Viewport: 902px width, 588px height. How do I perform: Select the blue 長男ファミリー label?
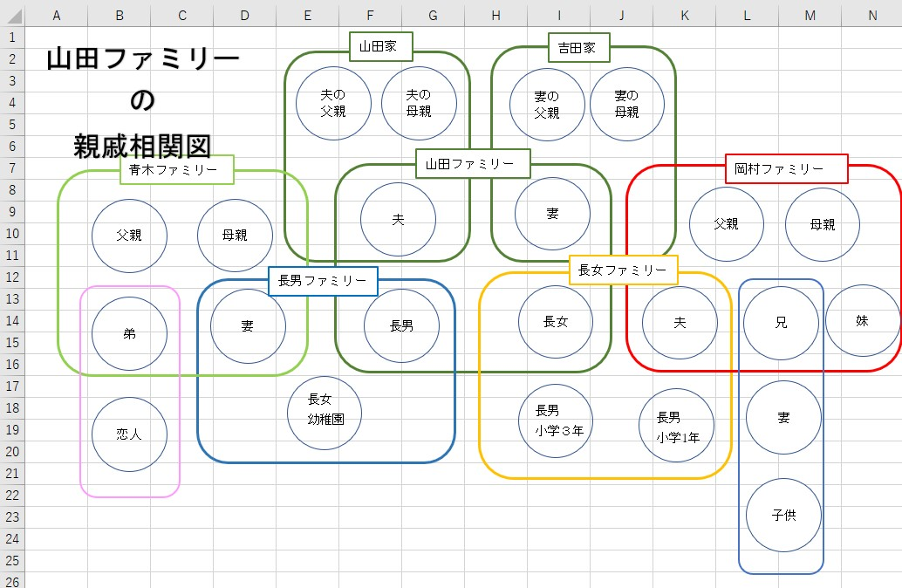pos(323,281)
